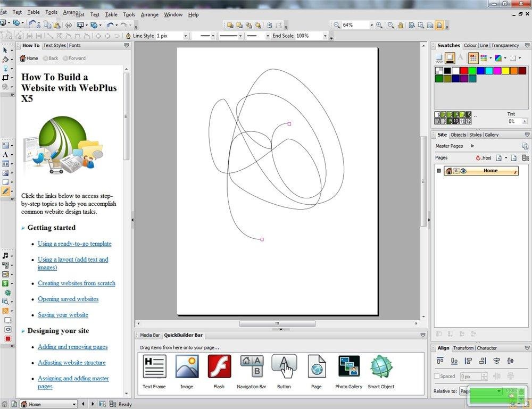
Task: Open 'Saving your website' link
Action: point(63,315)
